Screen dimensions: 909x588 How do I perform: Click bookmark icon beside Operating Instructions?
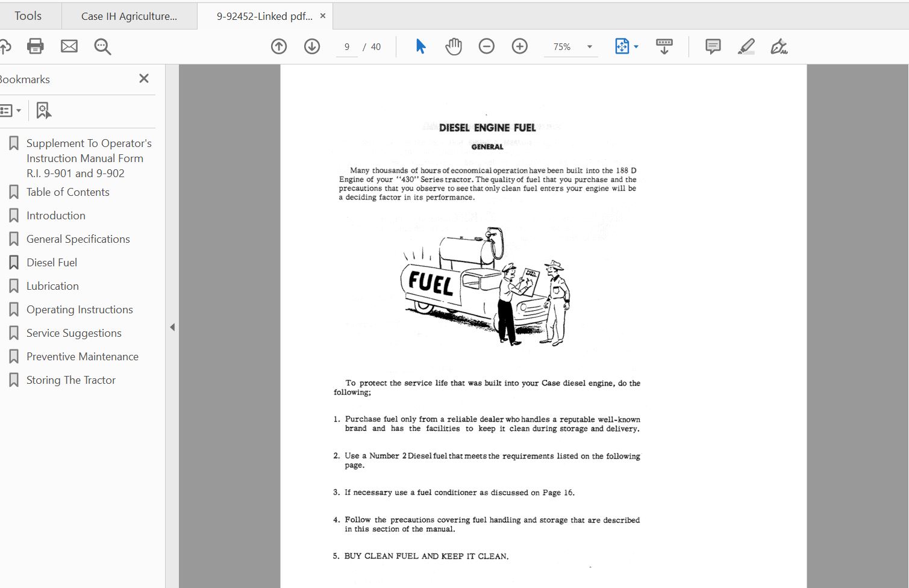(14, 310)
